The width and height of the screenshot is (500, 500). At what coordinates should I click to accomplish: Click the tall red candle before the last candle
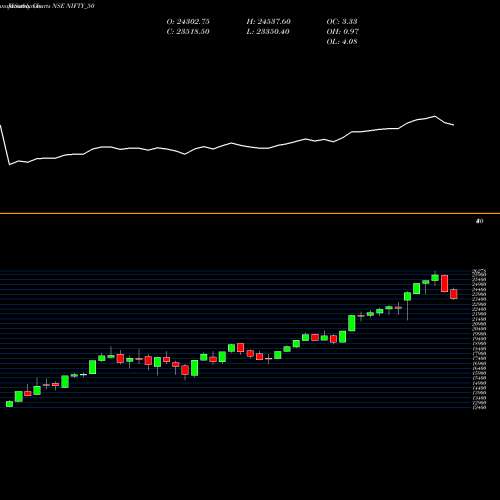(x=444, y=283)
